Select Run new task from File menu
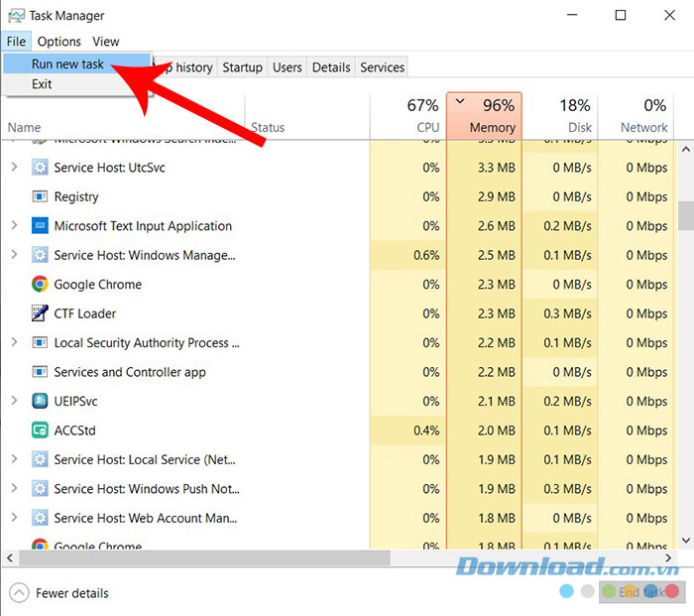The height and width of the screenshot is (616, 694). [67, 63]
